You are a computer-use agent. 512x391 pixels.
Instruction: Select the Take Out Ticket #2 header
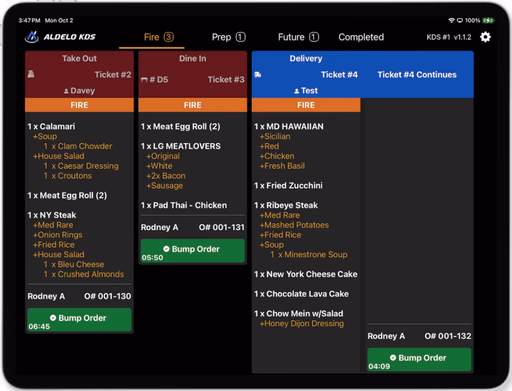(x=79, y=75)
